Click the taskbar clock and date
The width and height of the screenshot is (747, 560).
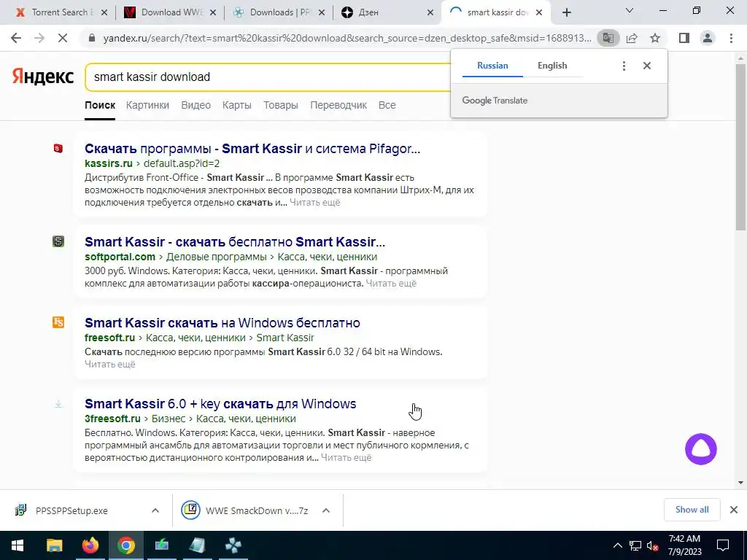pos(684,545)
